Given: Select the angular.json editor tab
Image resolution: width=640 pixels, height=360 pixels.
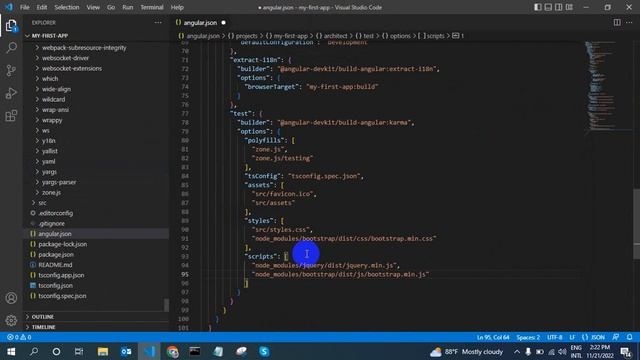Looking at the screenshot, I should click(200, 22).
